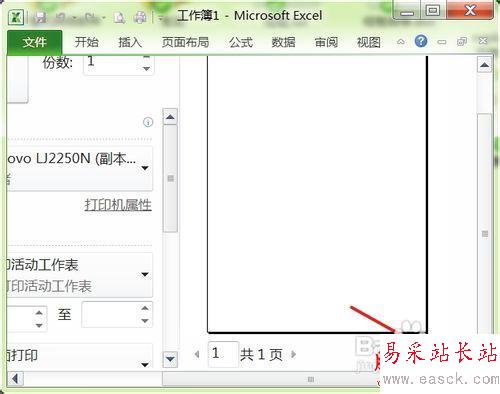Maximize the Excel window

pyautogui.click(x=433, y=11)
